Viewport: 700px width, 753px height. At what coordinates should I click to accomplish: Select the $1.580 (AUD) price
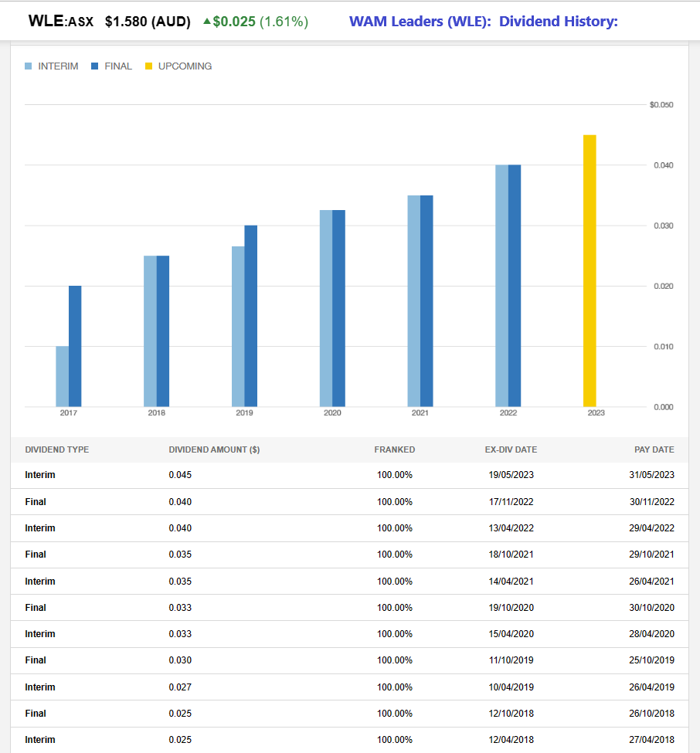coord(148,22)
